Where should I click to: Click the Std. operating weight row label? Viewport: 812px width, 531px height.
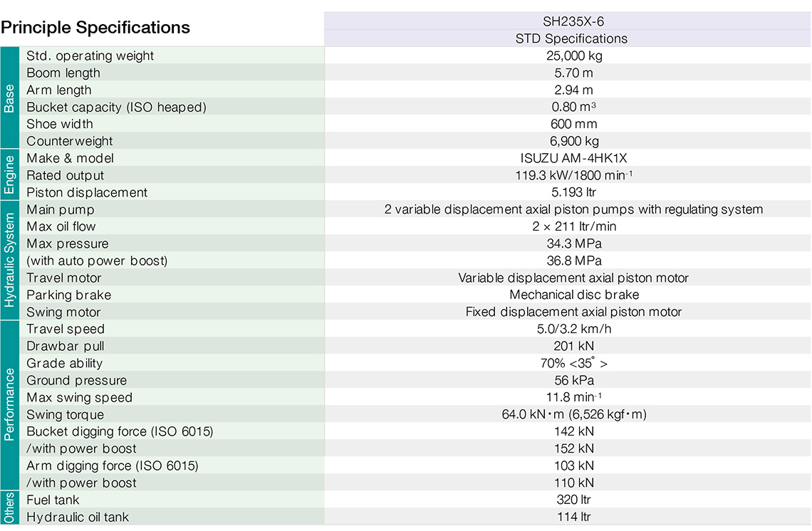(x=90, y=56)
